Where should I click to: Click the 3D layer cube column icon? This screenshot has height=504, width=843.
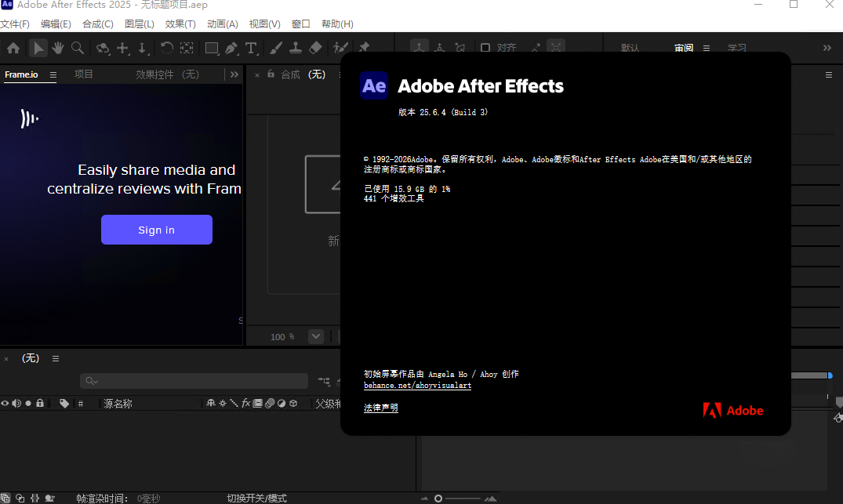[x=293, y=403]
